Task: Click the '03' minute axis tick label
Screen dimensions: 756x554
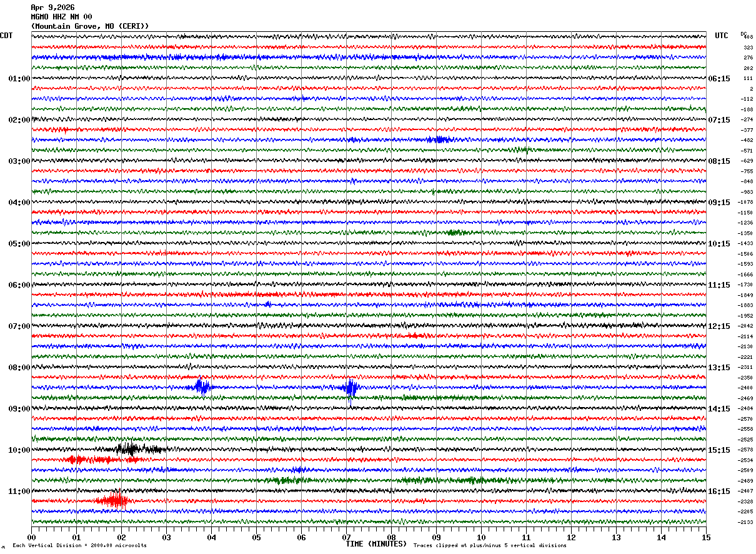Action: (x=166, y=537)
